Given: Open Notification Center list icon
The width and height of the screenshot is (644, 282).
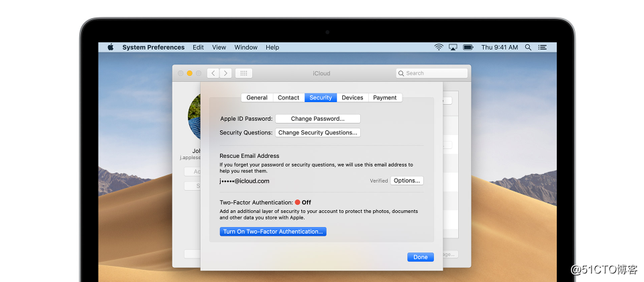Looking at the screenshot, I should point(543,47).
